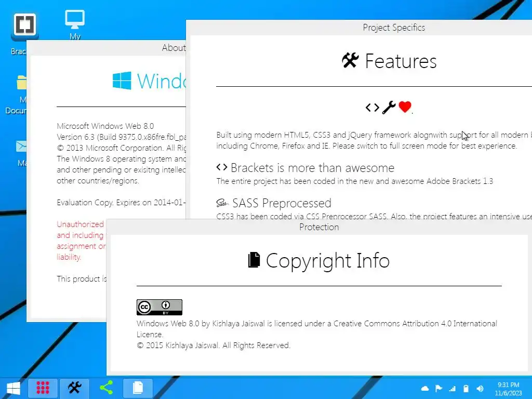Screen dimensions: 532x399
Task: Click the SASS logo beside SASS Preprocessed
Action: (222, 203)
